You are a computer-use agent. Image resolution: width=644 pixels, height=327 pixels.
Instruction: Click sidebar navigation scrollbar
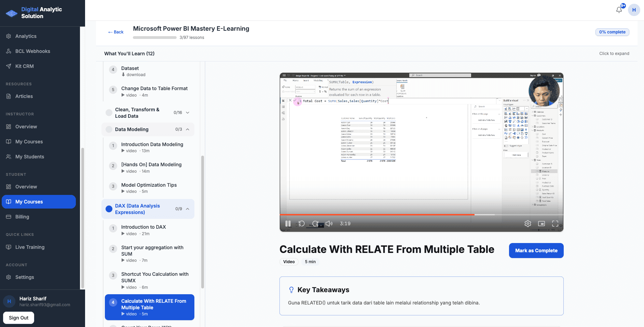pos(82,218)
